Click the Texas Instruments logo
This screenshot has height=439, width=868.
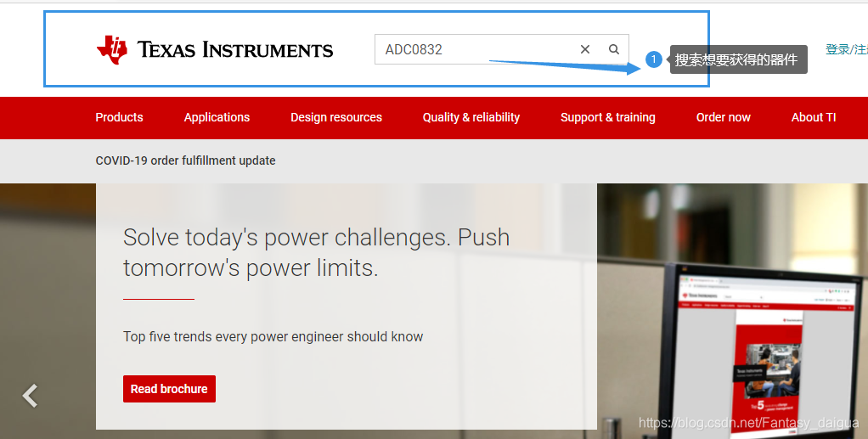coord(215,50)
